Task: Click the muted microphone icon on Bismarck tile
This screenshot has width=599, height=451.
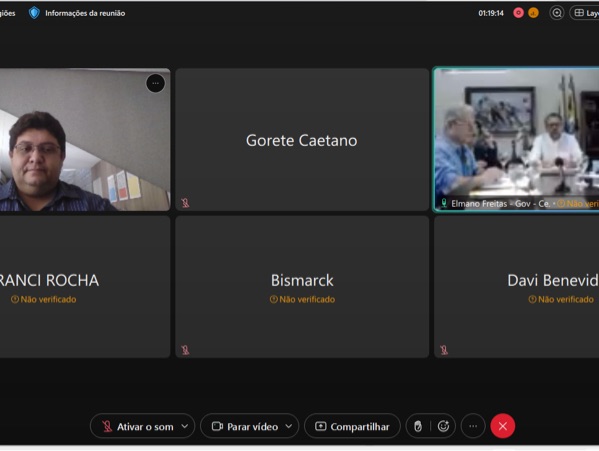Action: [185, 350]
